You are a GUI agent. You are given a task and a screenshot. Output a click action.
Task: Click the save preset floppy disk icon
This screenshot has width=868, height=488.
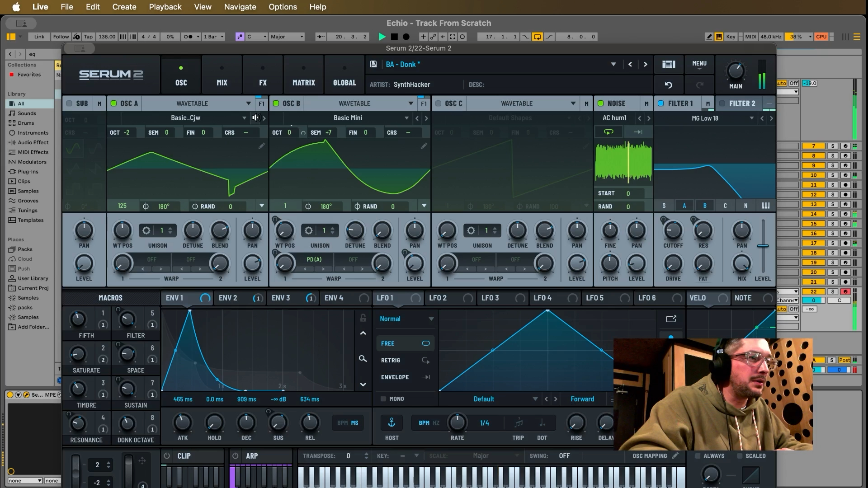pyautogui.click(x=373, y=64)
